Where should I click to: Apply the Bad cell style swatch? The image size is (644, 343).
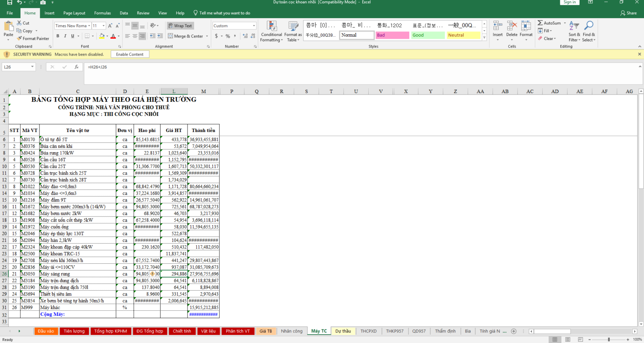tap(392, 35)
